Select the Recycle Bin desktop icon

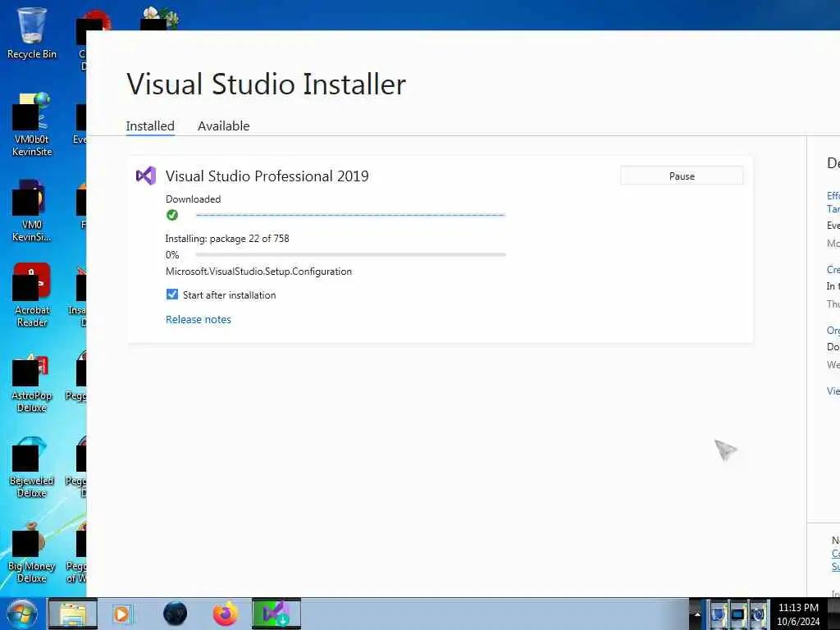(x=32, y=33)
